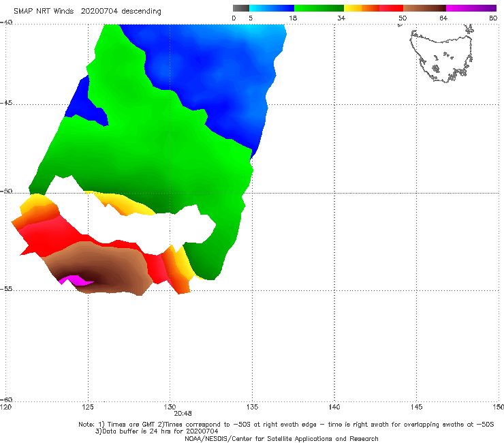Screen dimensions: 504x443
Task: Click the NOAA/NESDIS Center credit line
Action: 281,438
